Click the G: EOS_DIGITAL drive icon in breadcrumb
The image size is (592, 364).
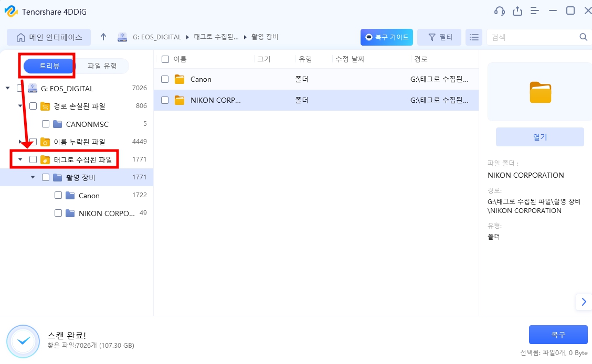pos(122,37)
